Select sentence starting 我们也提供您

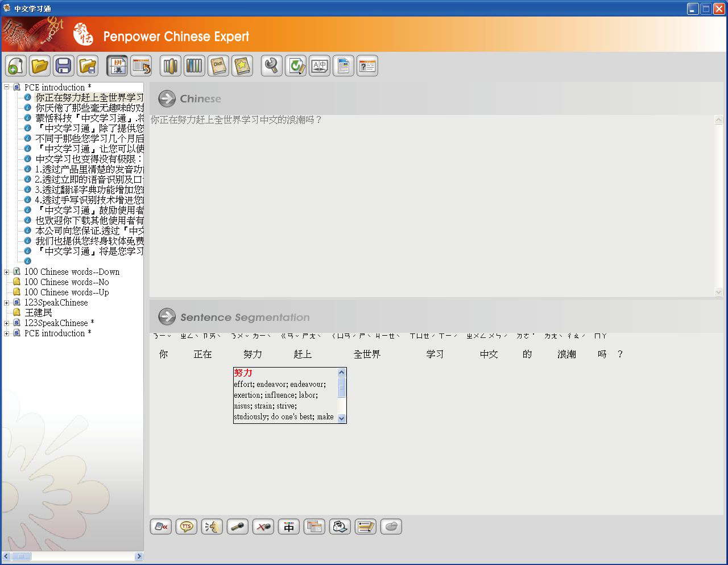89,241
